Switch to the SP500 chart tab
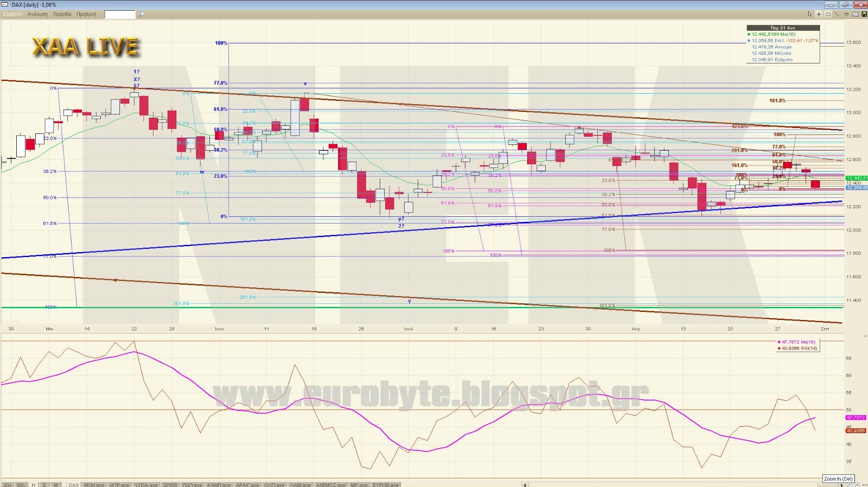 click(x=170, y=484)
